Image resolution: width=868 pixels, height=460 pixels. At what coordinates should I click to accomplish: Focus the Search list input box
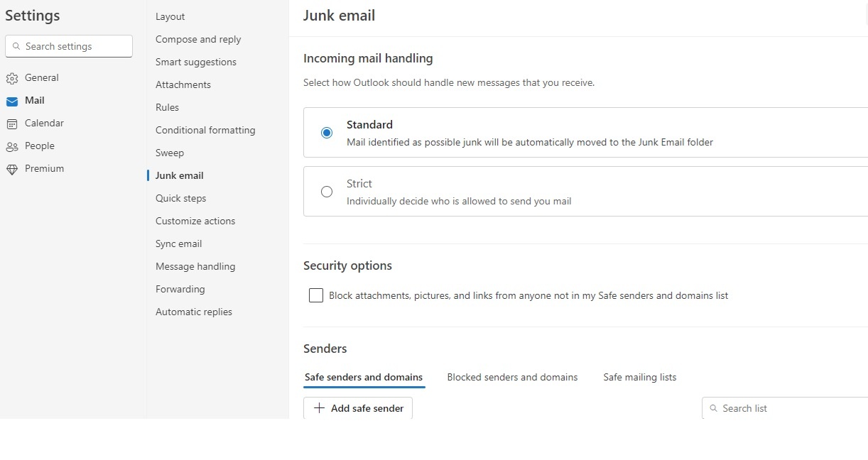coord(785,408)
